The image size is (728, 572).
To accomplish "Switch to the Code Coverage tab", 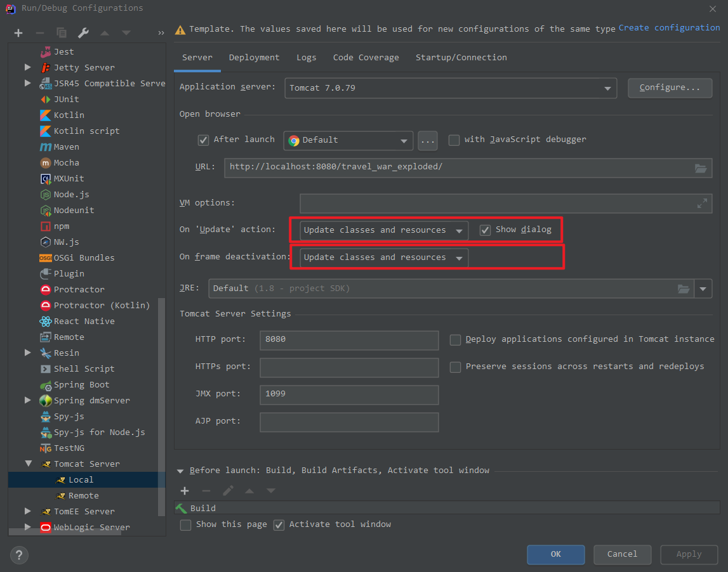I will [366, 58].
